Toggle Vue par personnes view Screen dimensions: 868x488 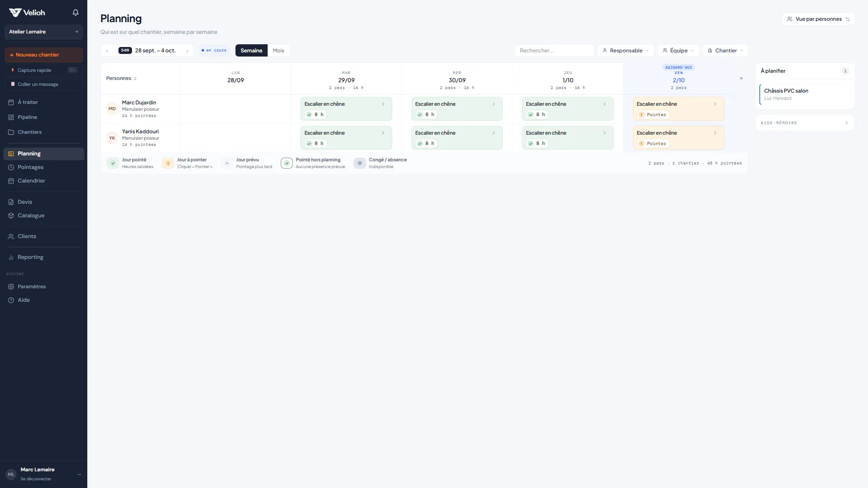pos(818,19)
